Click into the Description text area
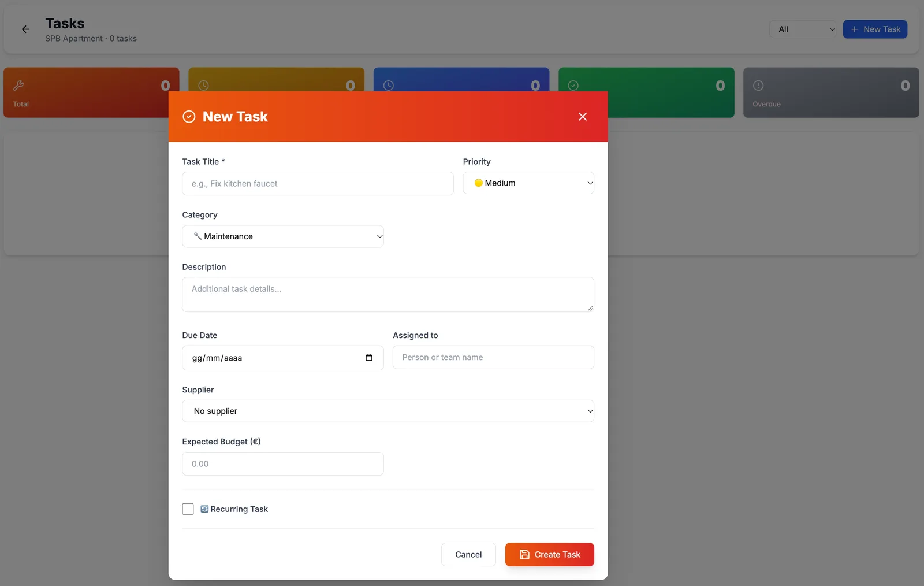Screen dimensions: 924x586 click(388, 295)
